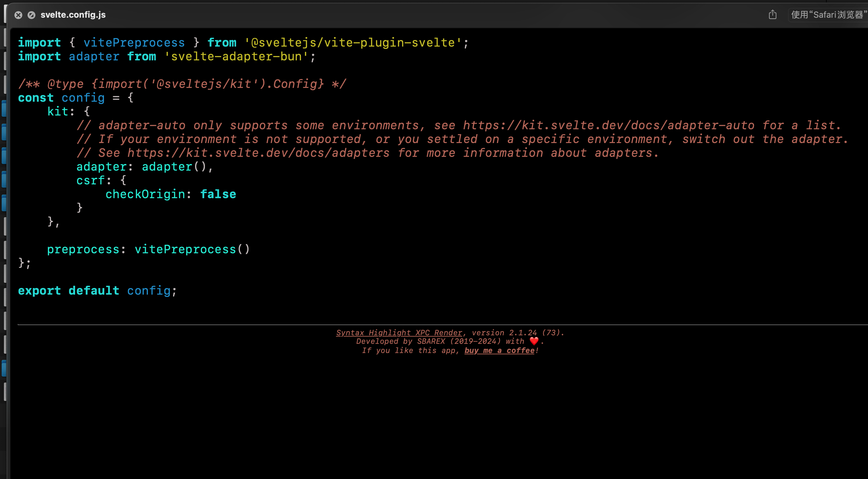Click the '@sveltejs/vite-plugin-svelte' import string

[353, 43]
